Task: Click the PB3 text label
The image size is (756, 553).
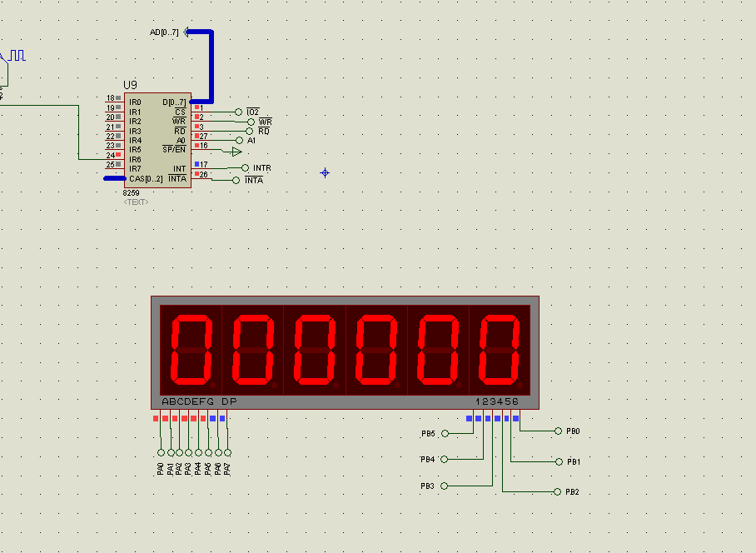Action: 427,486
